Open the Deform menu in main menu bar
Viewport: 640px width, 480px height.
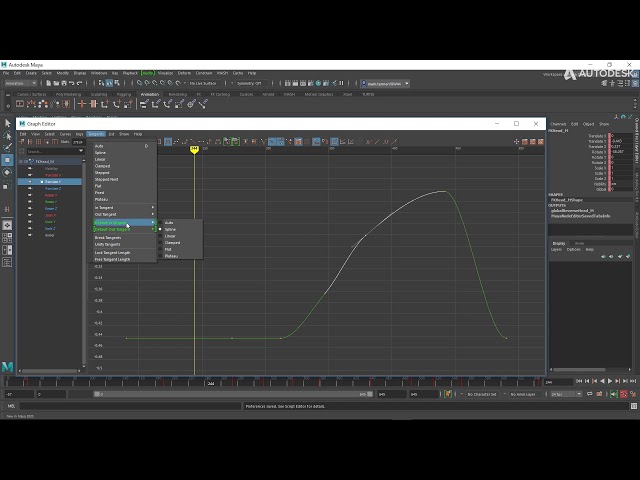[x=184, y=73]
